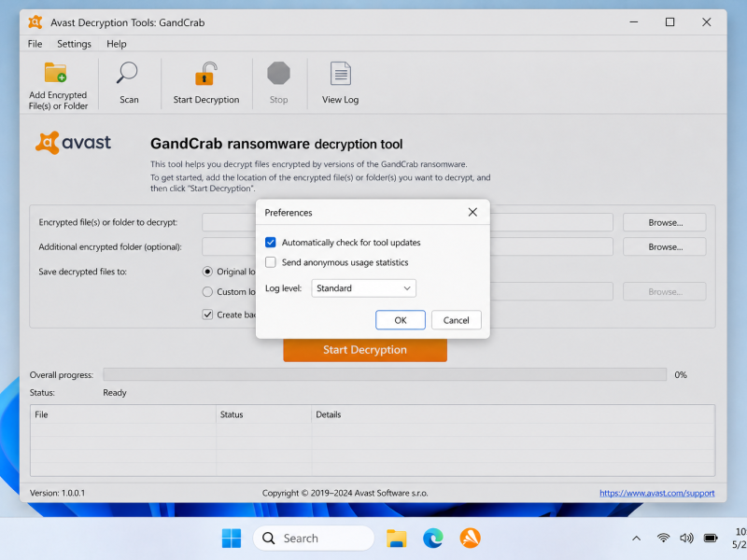Open the Settings menu

coord(74,44)
